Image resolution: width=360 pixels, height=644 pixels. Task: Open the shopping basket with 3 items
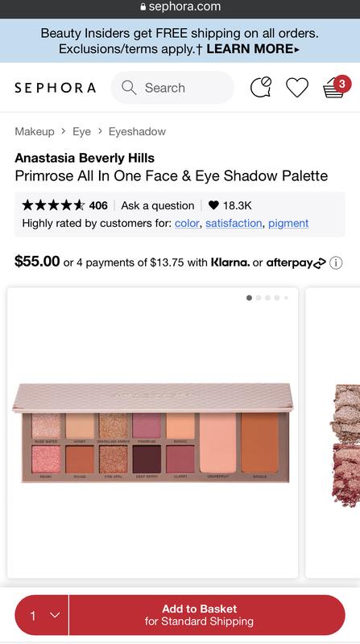337,87
